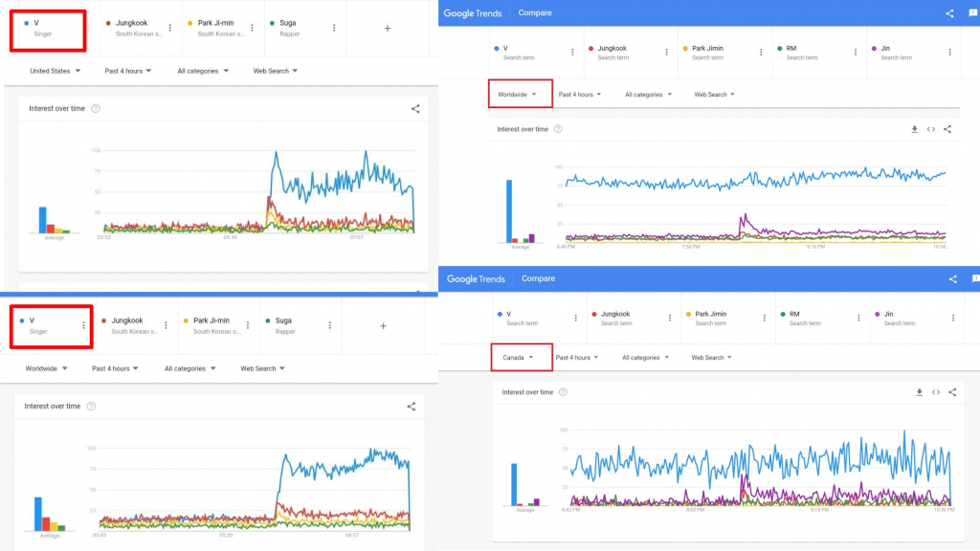Click help icon beside Interest over time, Canada panel
The image size is (980, 551).
563,392
